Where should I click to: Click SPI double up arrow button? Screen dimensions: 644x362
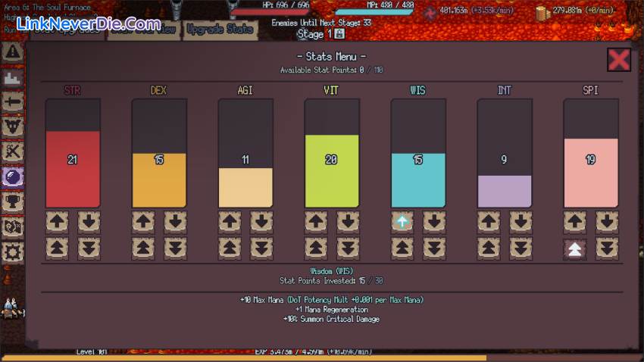[575, 249]
